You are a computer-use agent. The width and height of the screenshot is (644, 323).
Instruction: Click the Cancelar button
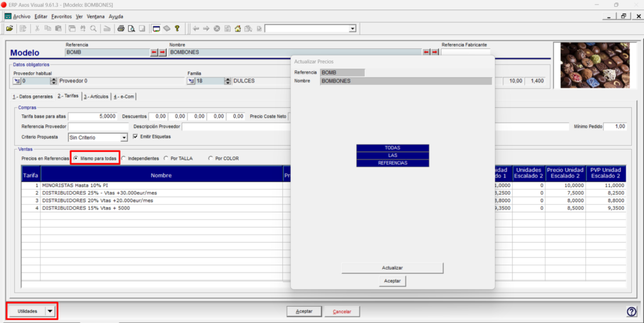point(341,312)
